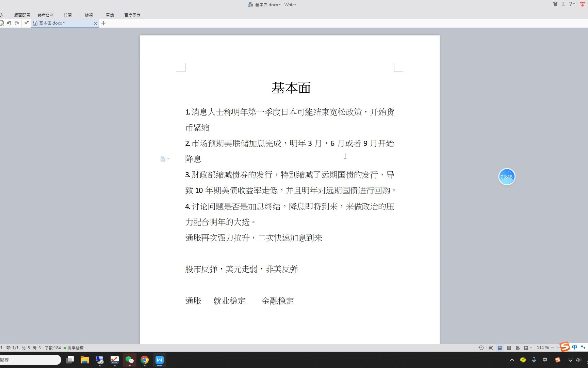Click the microphone icon in system tray
Image resolution: width=588 pixels, height=368 pixels.
(x=534, y=360)
